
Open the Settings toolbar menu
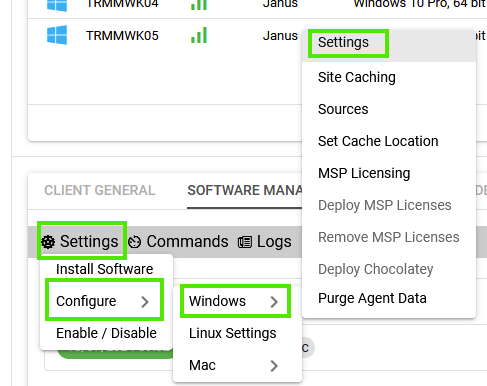click(80, 241)
